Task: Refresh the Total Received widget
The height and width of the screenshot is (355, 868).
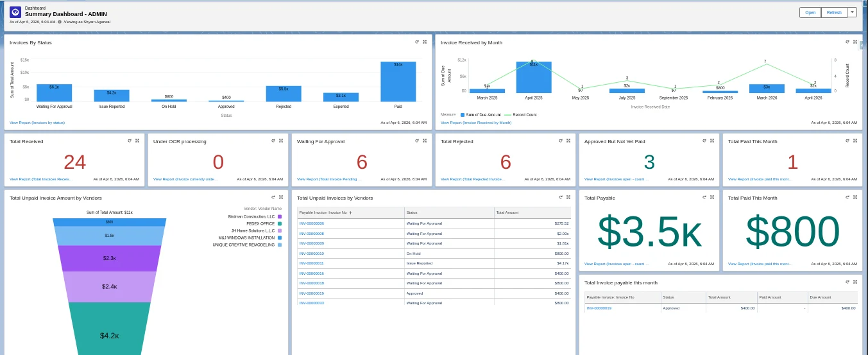Action: [130, 141]
